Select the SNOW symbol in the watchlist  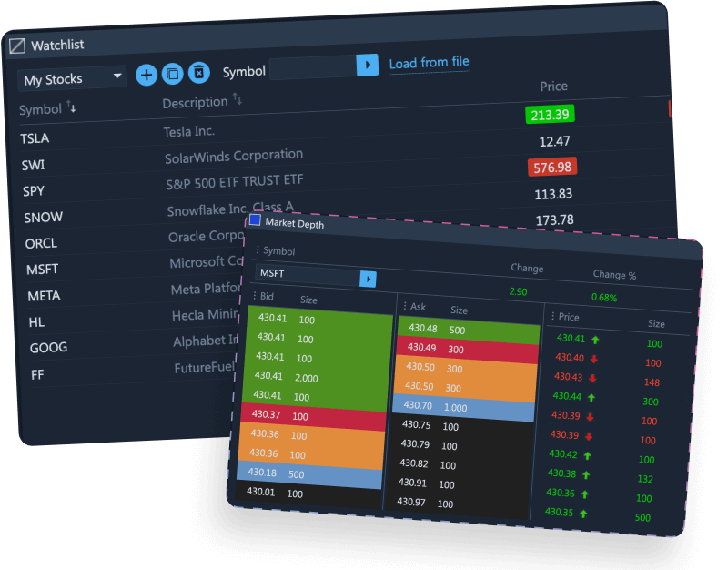tap(43, 217)
